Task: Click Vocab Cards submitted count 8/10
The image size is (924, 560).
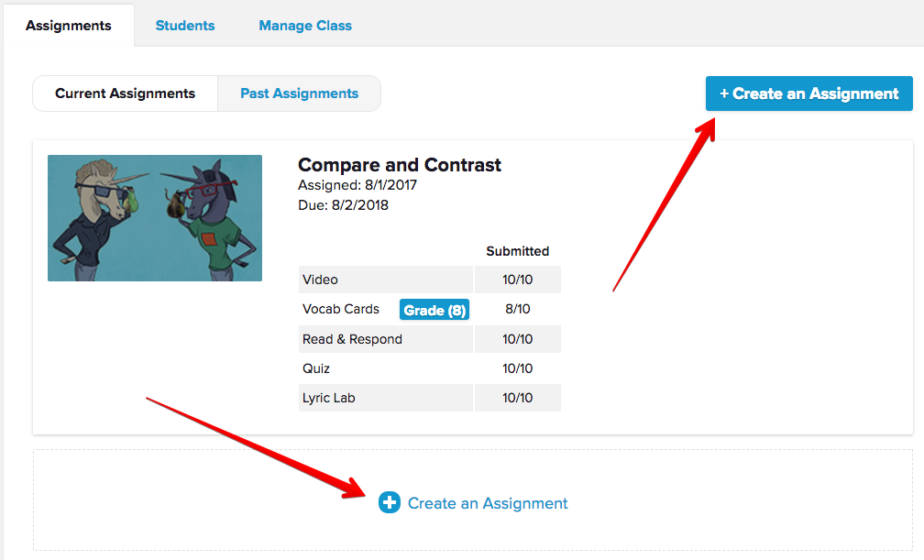Action: [517, 309]
